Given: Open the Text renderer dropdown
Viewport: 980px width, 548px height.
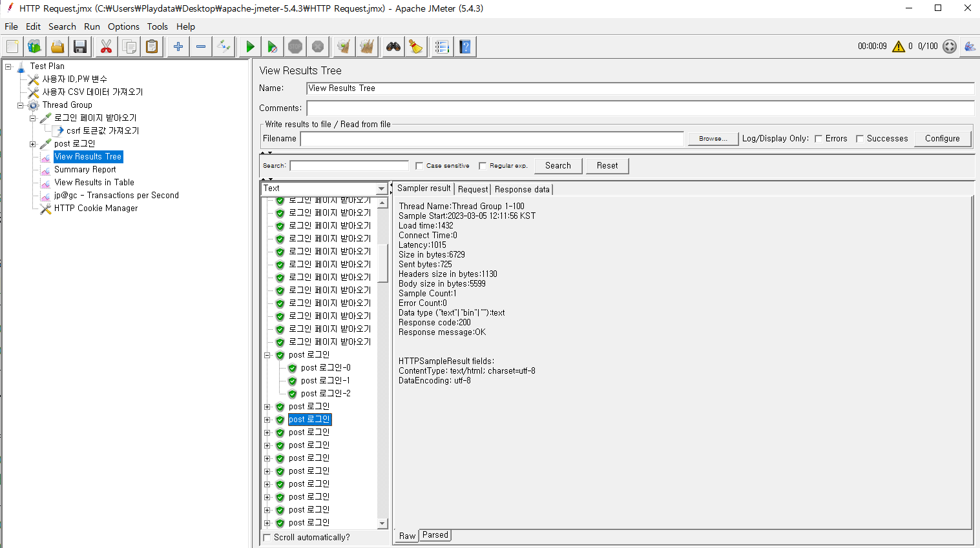Looking at the screenshot, I should point(381,188).
